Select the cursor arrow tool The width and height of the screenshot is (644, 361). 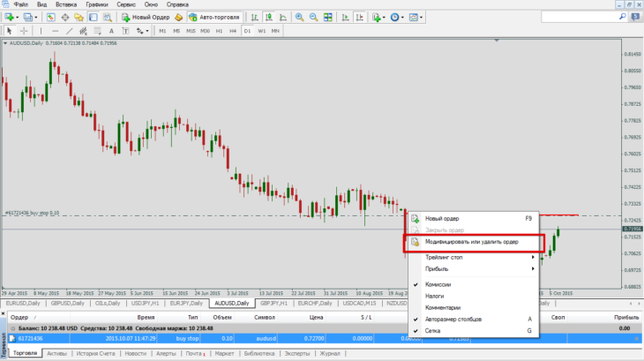point(10,31)
